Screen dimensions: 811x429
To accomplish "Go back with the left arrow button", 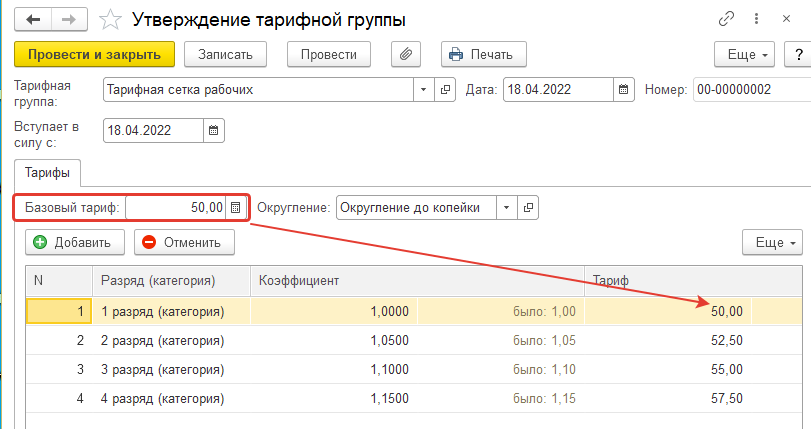I will 33,20.
